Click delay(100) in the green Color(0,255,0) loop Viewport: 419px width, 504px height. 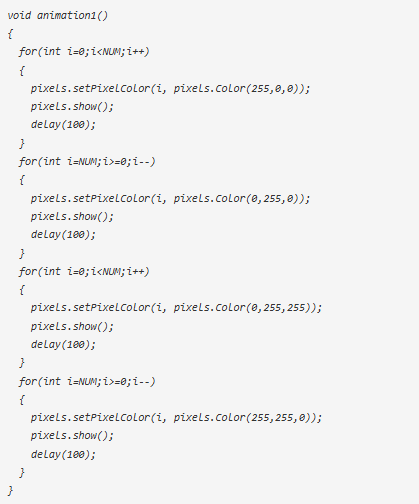click(x=63, y=235)
